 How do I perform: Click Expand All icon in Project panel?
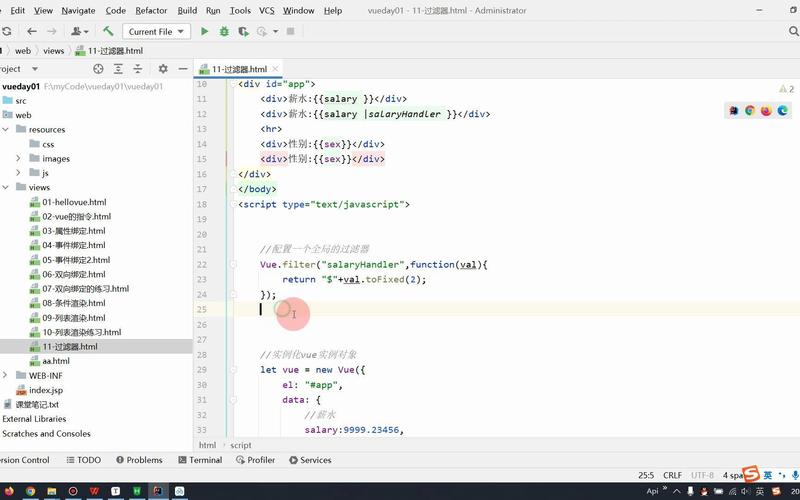tap(118, 68)
